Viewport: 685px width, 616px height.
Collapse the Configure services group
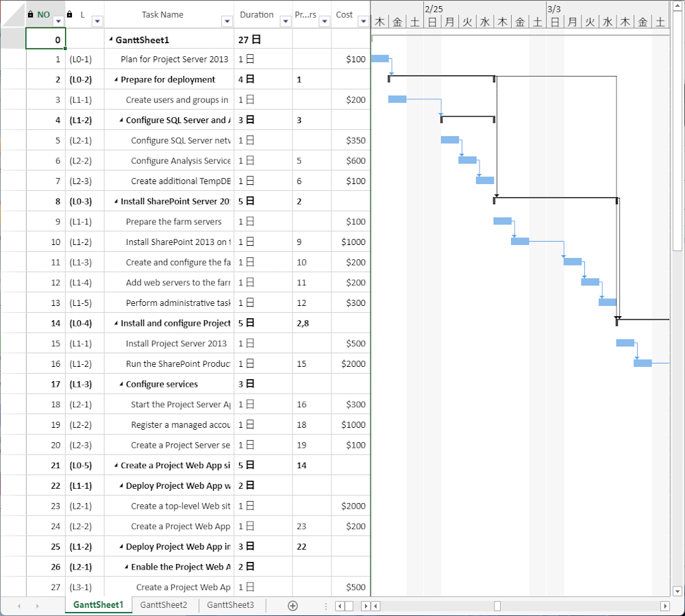[121, 384]
